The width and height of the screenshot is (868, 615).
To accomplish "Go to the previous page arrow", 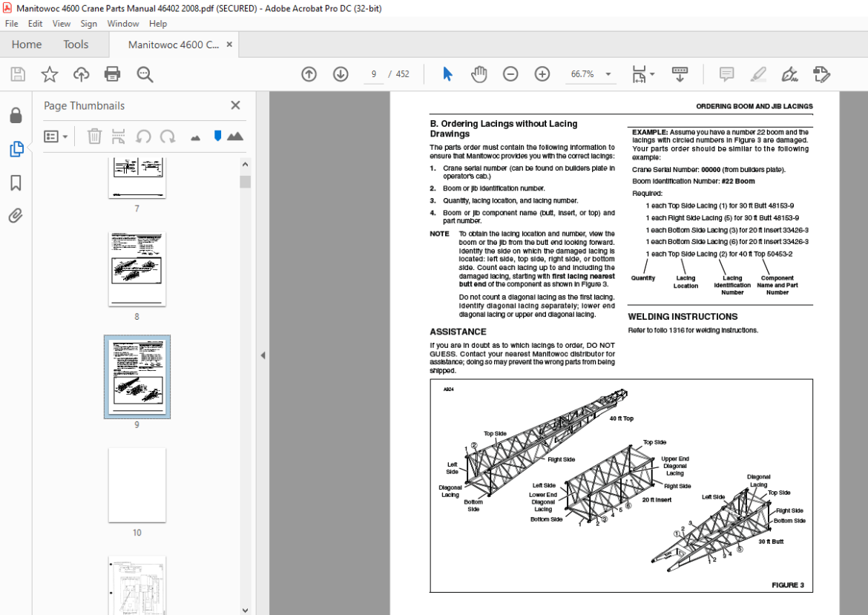I will click(x=309, y=74).
